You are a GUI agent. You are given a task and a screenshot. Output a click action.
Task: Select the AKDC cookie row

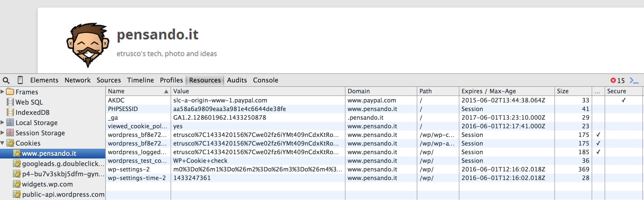click(374, 100)
